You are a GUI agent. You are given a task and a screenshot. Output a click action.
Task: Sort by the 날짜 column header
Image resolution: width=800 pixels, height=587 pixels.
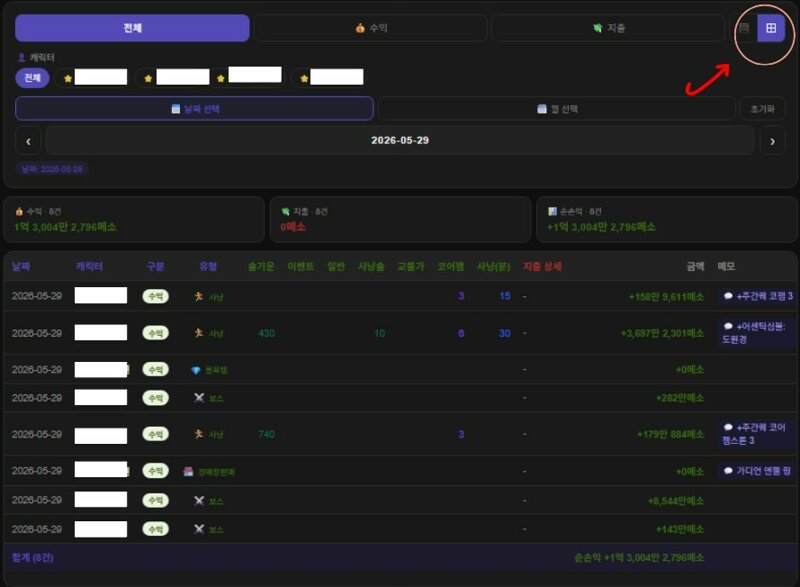coord(21,266)
